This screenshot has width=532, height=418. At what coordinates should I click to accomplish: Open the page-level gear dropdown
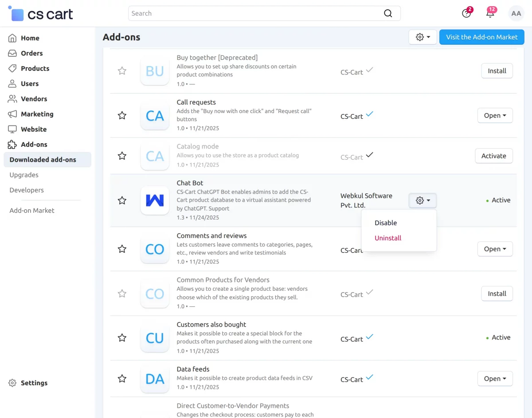point(422,37)
